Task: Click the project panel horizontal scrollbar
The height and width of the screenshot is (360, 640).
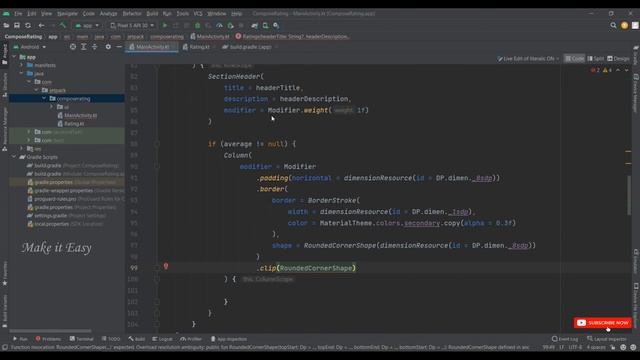Action: [50, 331]
